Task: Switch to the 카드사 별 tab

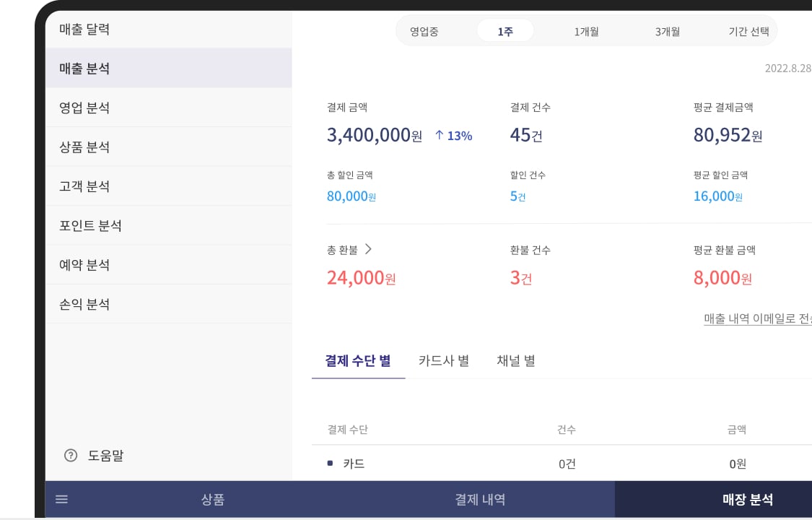Action: [444, 360]
